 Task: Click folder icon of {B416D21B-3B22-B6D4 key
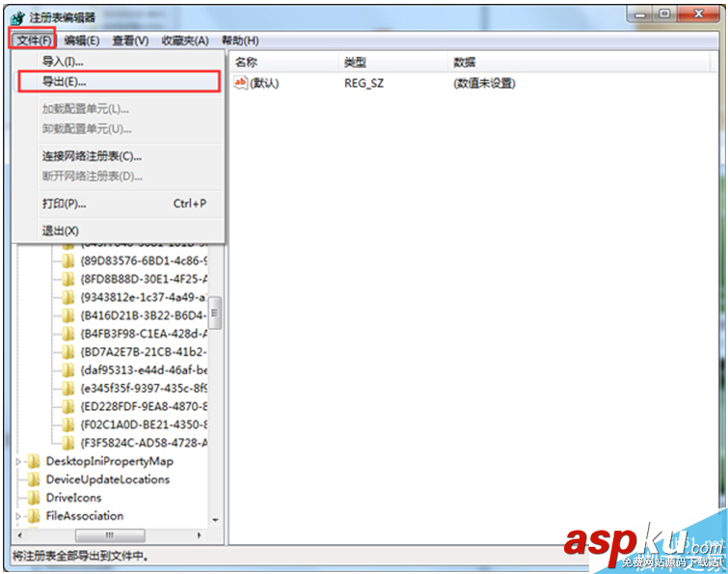[x=68, y=315]
